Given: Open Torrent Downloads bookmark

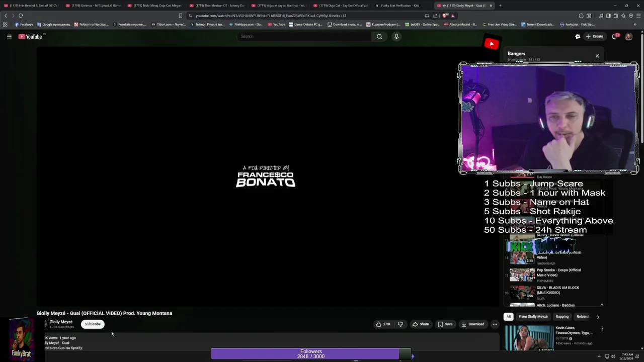Looking at the screenshot, I should pyautogui.click(x=537, y=24).
